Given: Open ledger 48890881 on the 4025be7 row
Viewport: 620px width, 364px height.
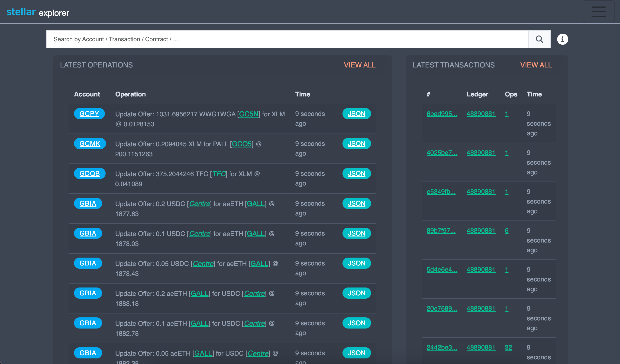Looking at the screenshot, I should click(x=481, y=153).
